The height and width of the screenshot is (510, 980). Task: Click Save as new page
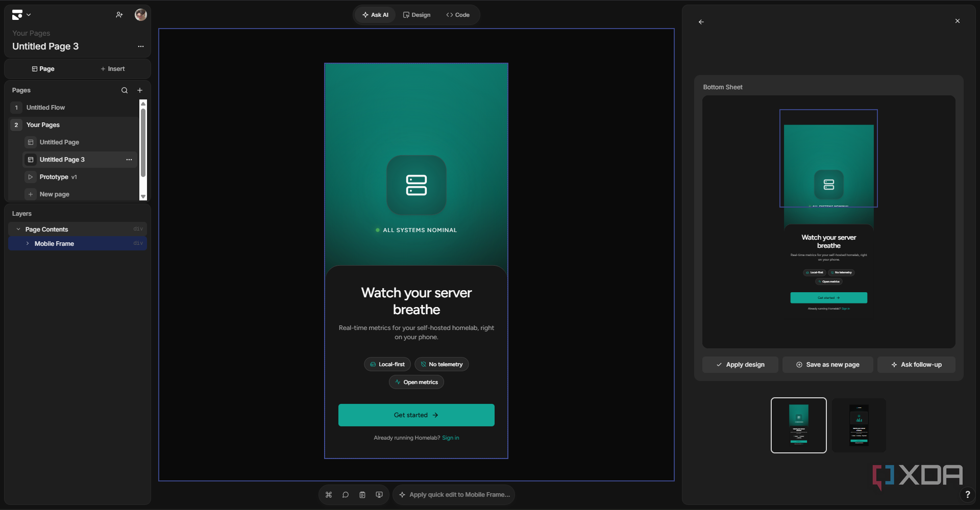click(828, 365)
